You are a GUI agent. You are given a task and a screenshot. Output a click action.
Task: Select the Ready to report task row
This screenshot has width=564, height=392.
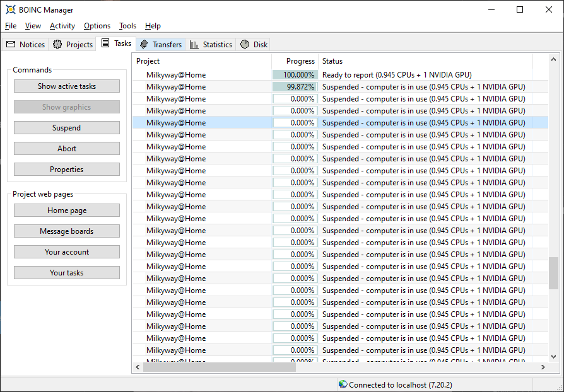tap(340, 75)
